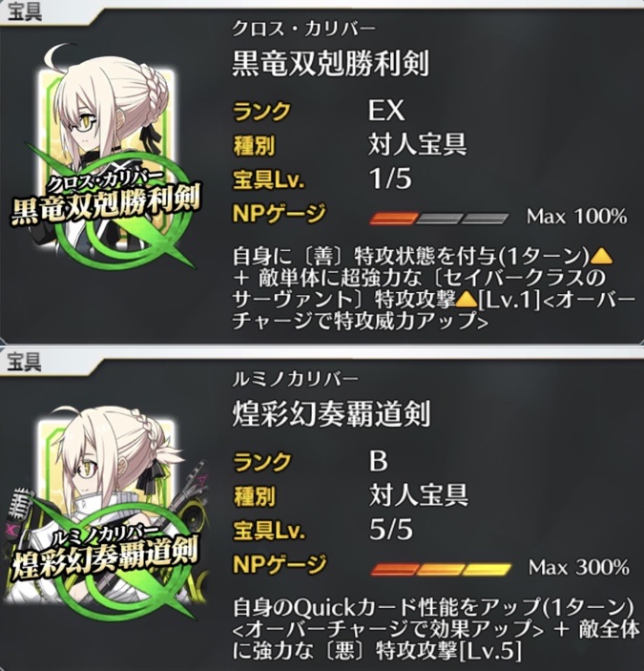The height and width of the screenshot is (671, 644).
Task: Select the NP gauge bar showing Max 300%
Action: pos(441,569)
